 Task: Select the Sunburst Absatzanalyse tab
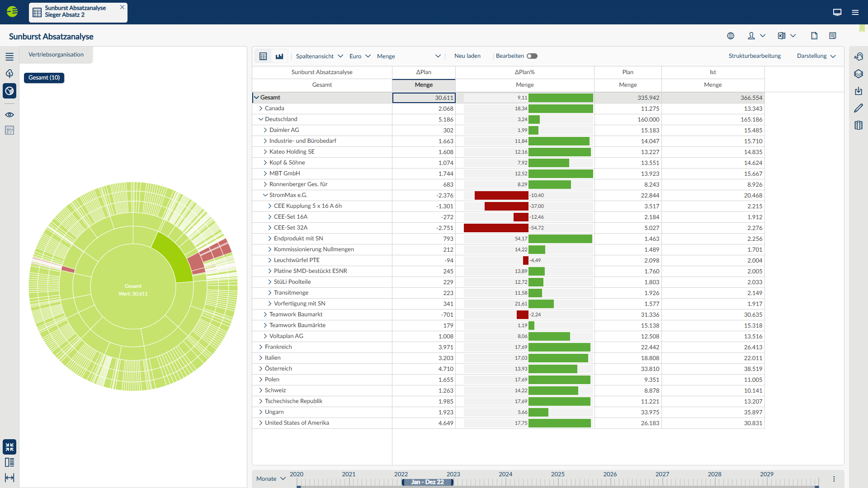[75, 12]
